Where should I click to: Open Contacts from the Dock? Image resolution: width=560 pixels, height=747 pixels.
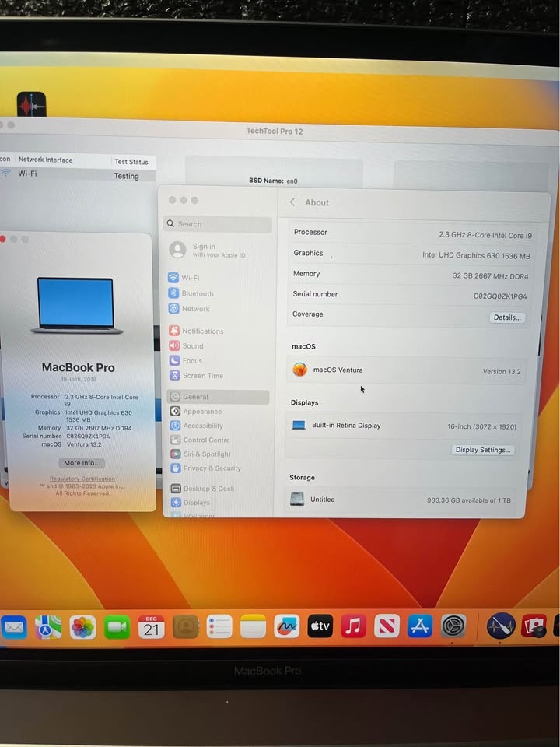coord(185,626)
